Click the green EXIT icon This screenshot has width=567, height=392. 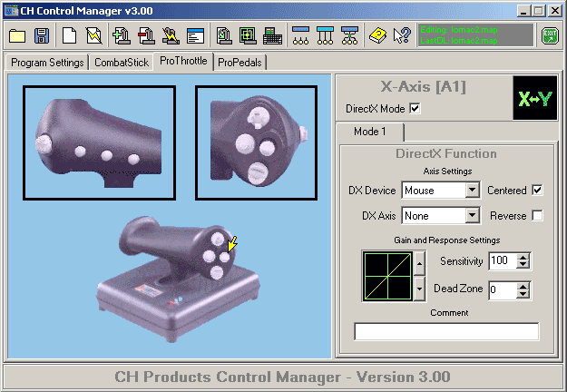tap(550, 35)
